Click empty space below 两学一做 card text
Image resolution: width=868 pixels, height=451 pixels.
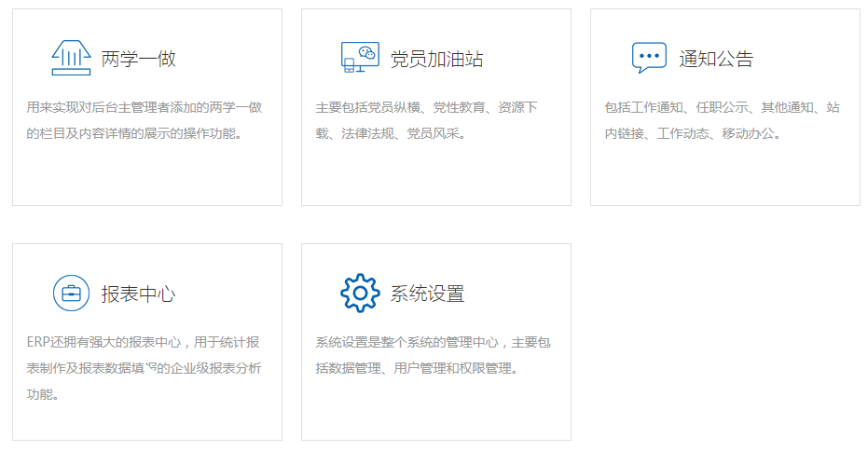click(x=146, y=175)
